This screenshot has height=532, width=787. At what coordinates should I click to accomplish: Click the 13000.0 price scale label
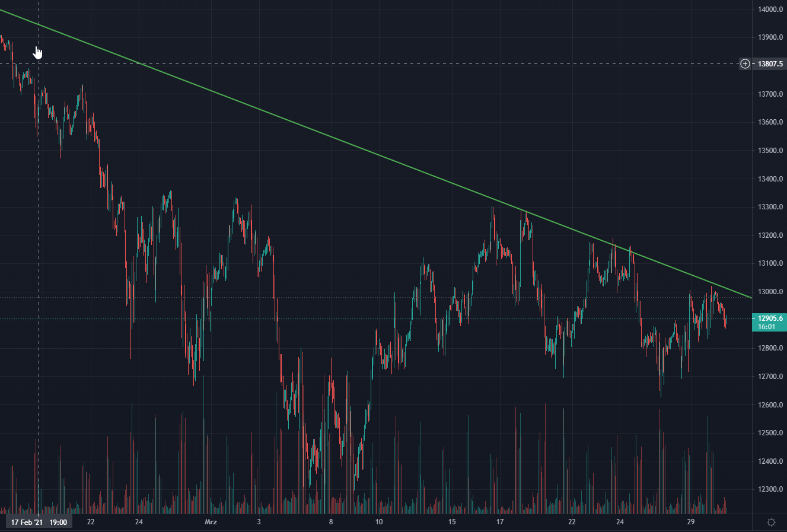pos(770,292)
